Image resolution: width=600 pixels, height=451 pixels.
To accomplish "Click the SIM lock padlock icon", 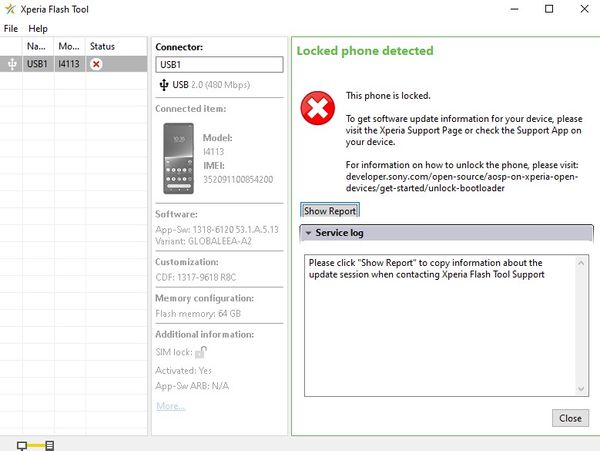I will pos(201,352).
